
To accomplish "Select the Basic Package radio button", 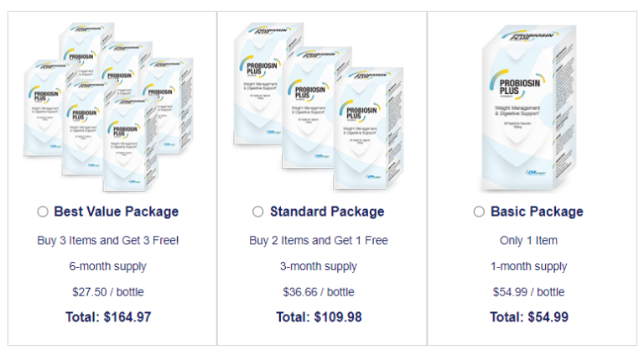I will 479,211.
